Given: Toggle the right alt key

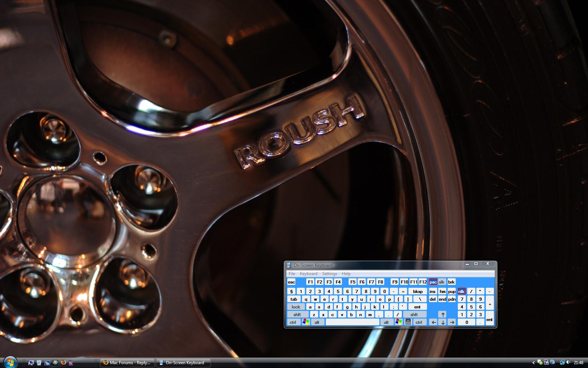Looking at the screenshot, I should tap(386, 322).
